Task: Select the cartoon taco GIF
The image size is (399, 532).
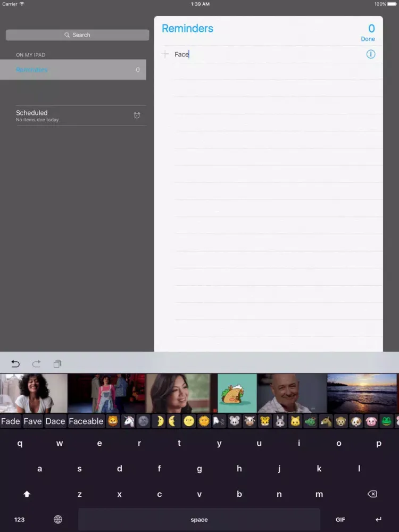Action: 237,393
